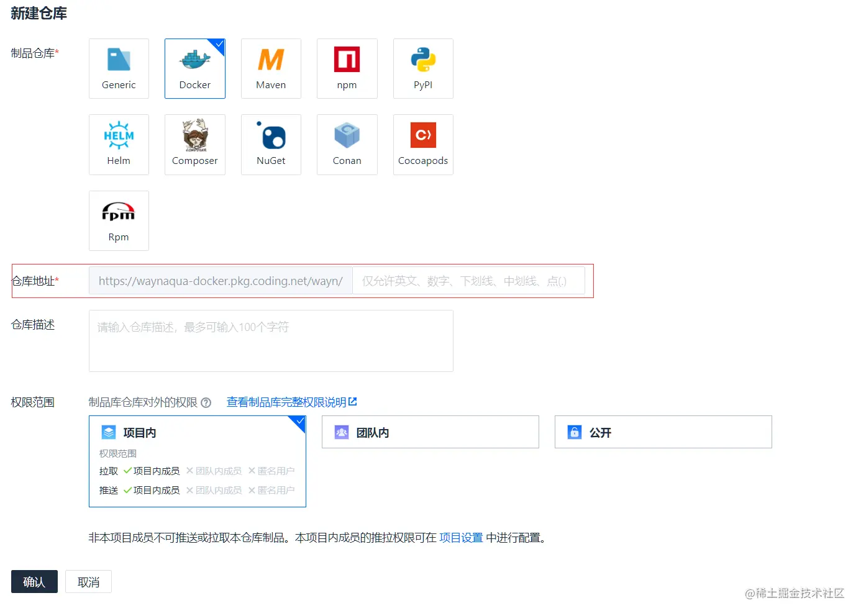Select the Composer repository type

pyautogui.click(x=194, y=145)
